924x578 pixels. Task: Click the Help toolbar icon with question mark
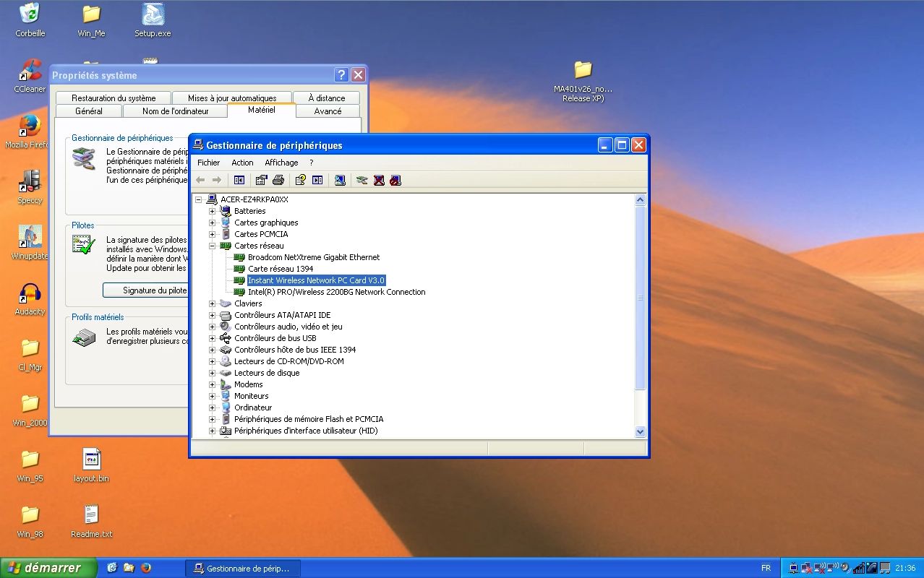tap(301, 180)
